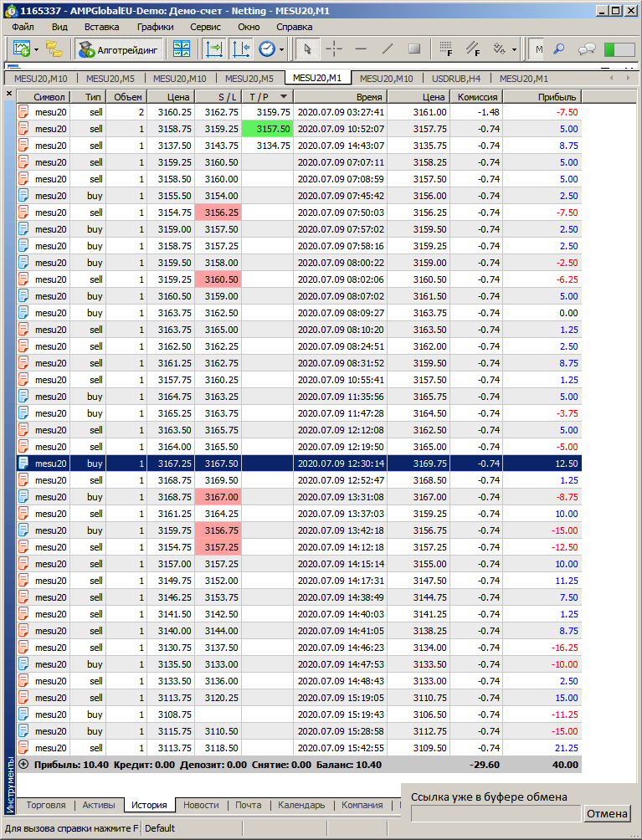Click the clock timeframes icon
Image resolution: width=642 pixels, height=840 pixels.
(x=266, y=49)
